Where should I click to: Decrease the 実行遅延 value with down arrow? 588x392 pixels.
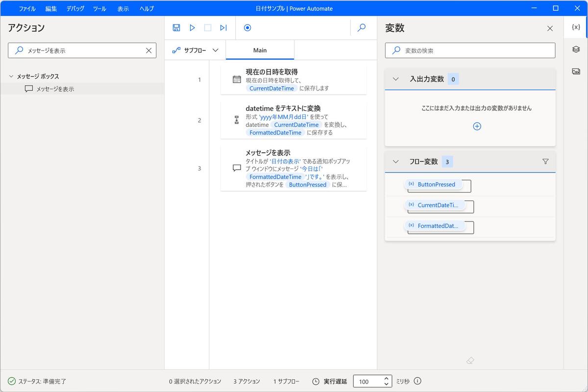[x=386, y=384]
